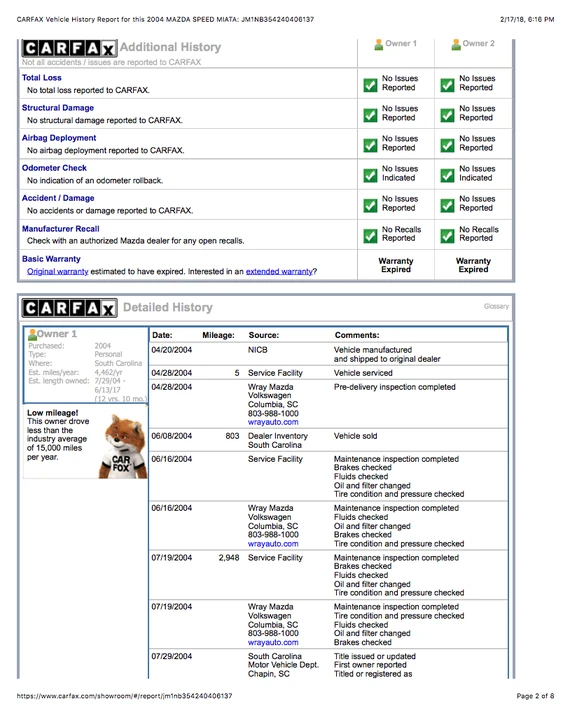
Task: Click the 06/08/2004 date cell
Action: [172, 436]
